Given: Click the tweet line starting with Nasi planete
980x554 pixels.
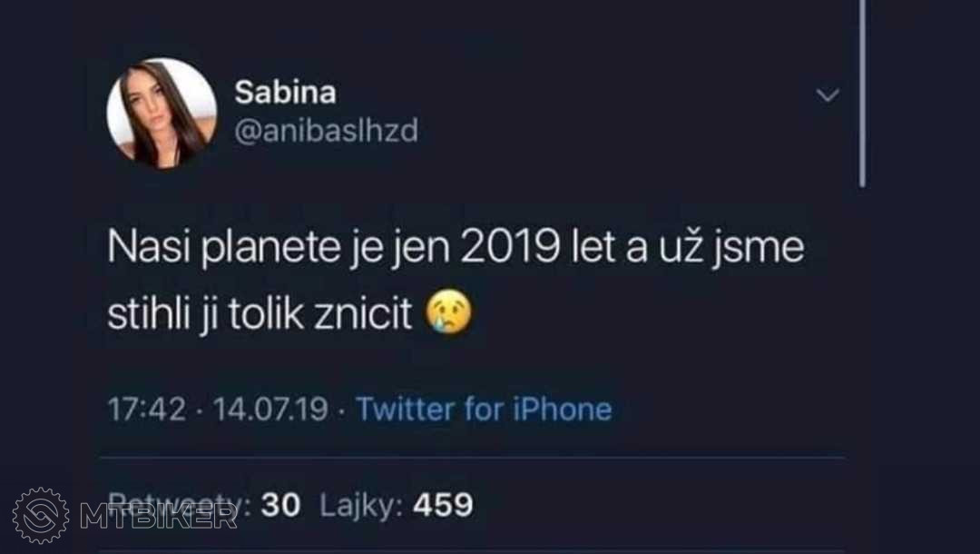Looking at the screenshot, I should click(x=456, y=247).
